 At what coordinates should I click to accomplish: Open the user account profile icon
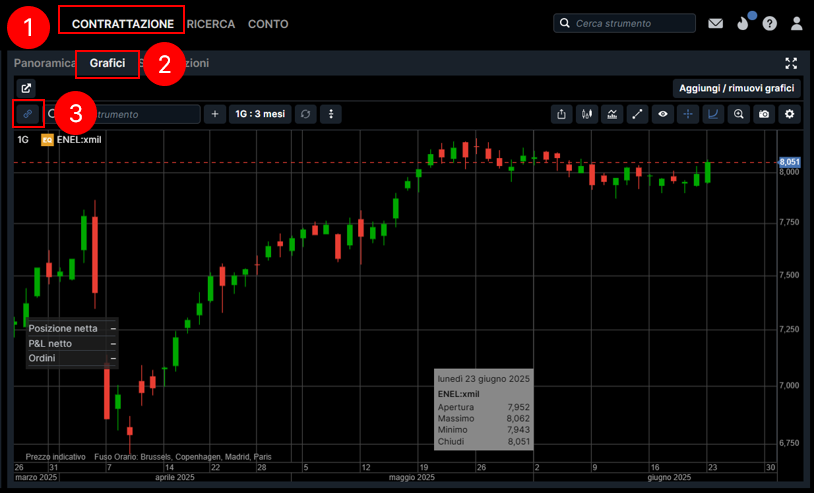[x=796, y=23]
